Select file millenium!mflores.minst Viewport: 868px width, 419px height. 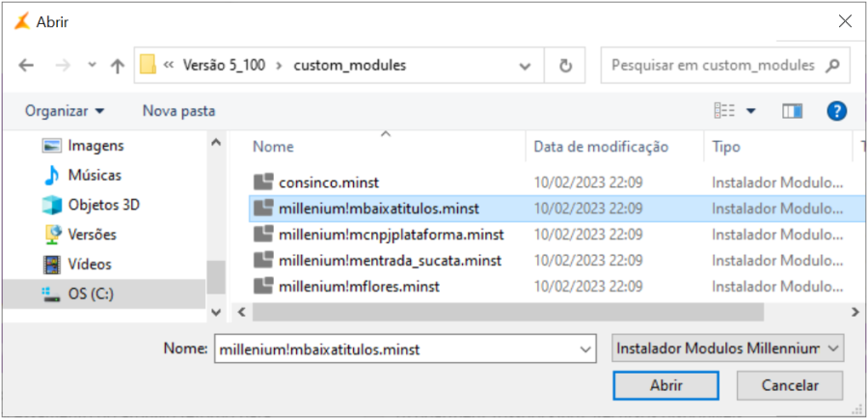360,287
